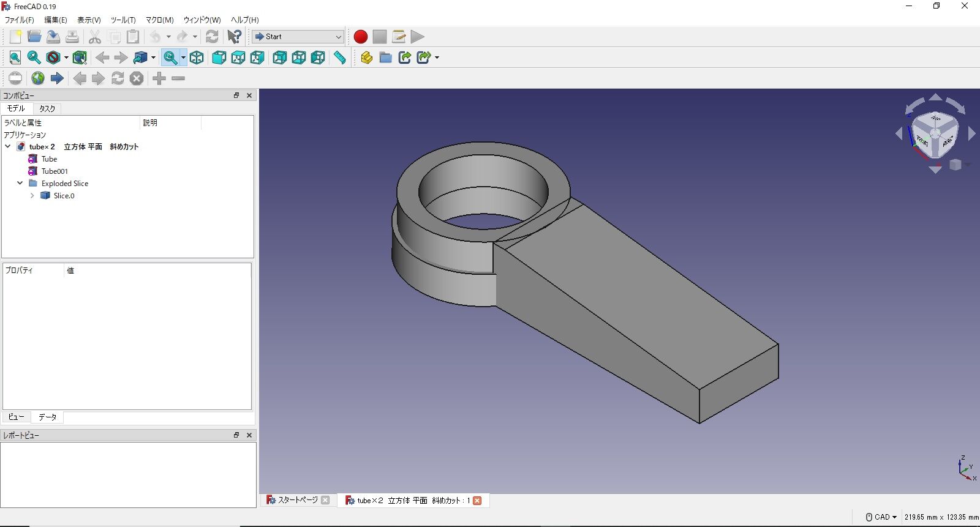This screenshot has width=980, height=527.
Task: Click the Print icon
Action: tap(72, 37)
